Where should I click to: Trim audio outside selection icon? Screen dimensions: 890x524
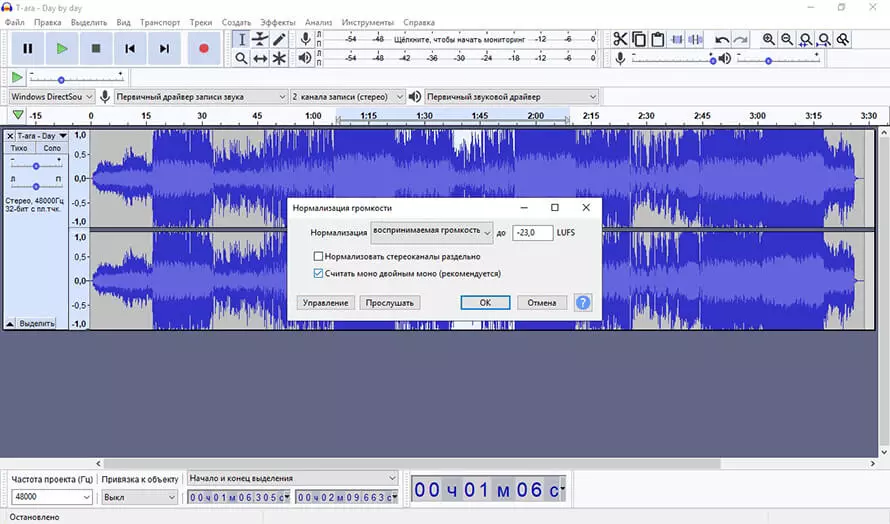pos(677,39)
